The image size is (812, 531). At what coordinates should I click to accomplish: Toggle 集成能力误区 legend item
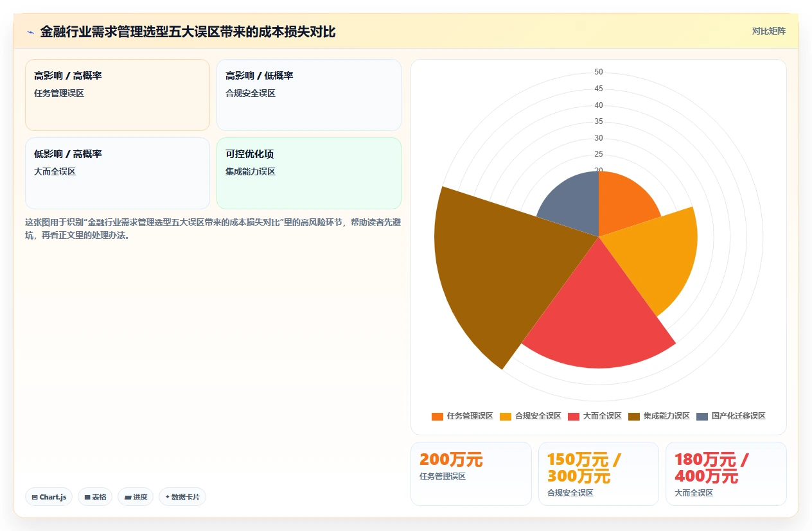[x=659, y=416]
